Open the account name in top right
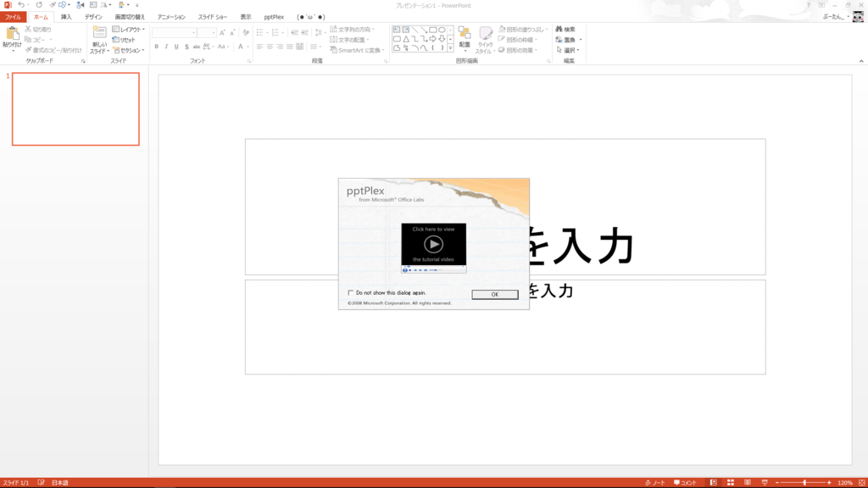The height and width of the screenshot is (488, 868). pyautogui.click(x=835, y=17)
